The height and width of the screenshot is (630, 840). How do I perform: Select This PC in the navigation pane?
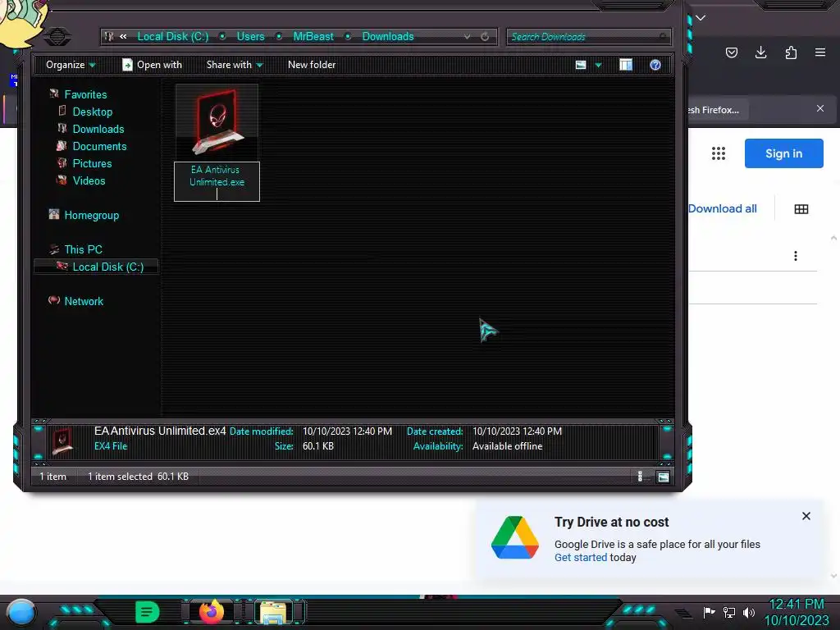83,249
